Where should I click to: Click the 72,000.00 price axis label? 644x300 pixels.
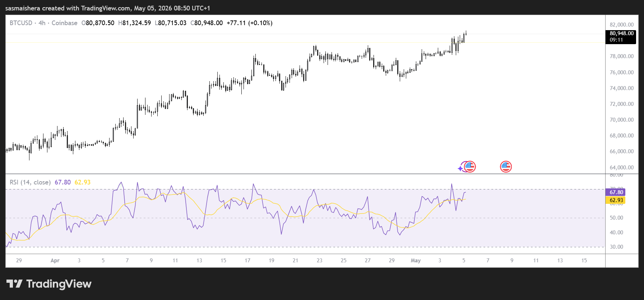[622, 104]
